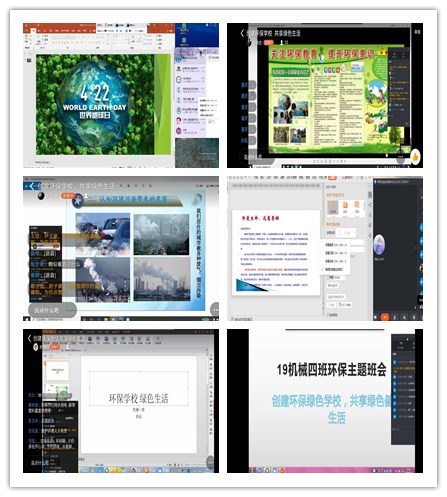447x497 pixels.
Task: Click the orange microphone button in meeting panel
Action: point(385,317)
